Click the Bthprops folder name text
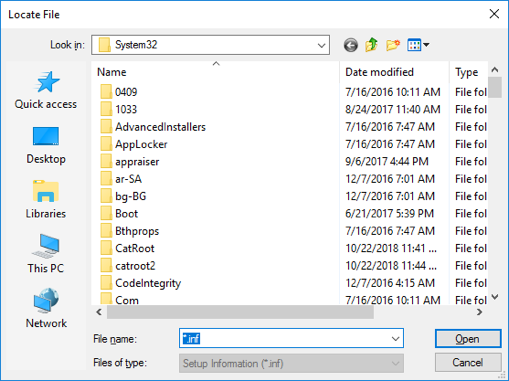The width and height of the screenshot is (509, 381). (137, 231)
